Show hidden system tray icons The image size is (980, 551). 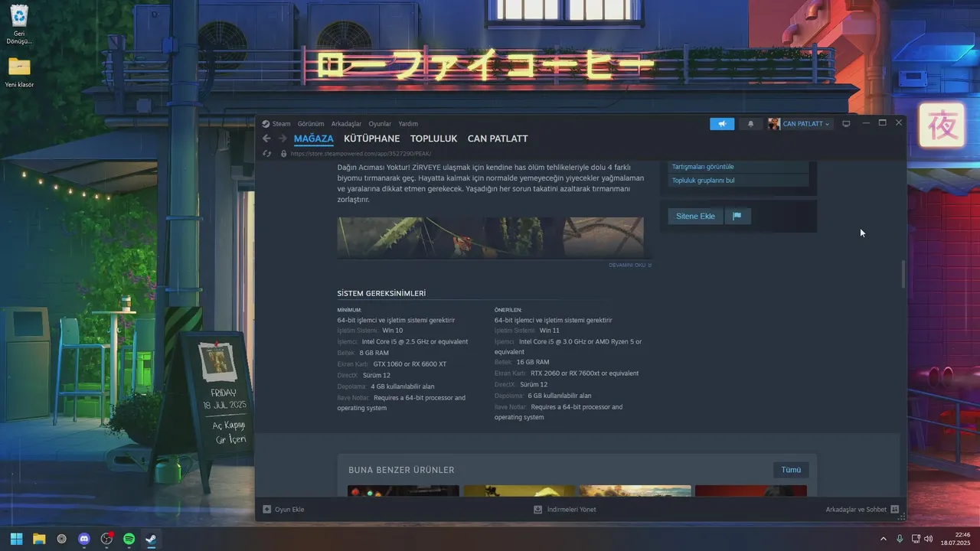[884, 539]
